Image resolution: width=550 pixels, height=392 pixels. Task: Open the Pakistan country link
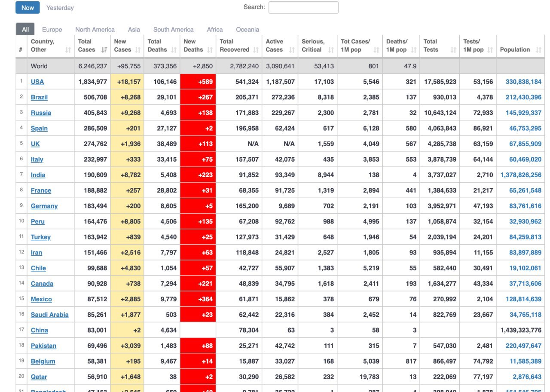click(x=43, y=346)
